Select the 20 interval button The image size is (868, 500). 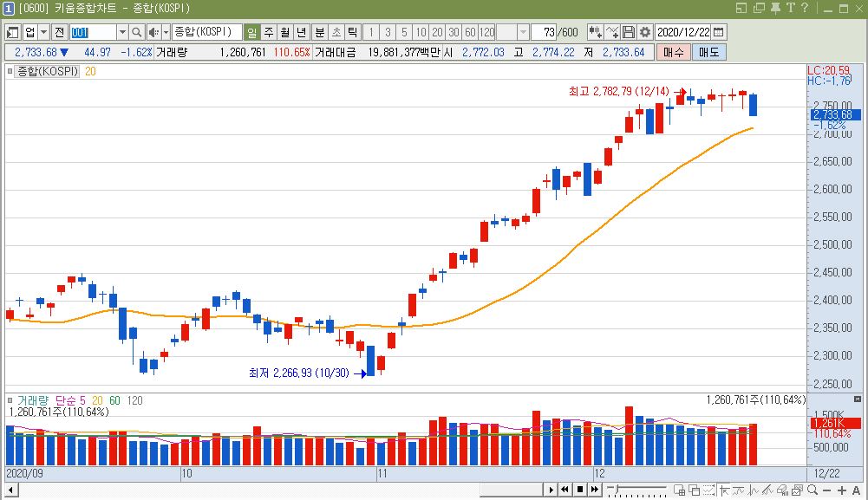click(x=437, y=32)
